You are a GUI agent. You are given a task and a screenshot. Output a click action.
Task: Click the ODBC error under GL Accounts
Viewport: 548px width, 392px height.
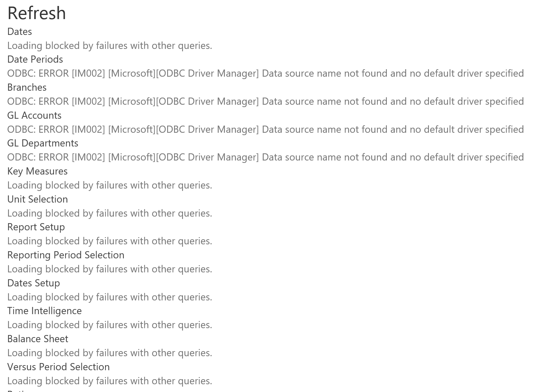266,129
